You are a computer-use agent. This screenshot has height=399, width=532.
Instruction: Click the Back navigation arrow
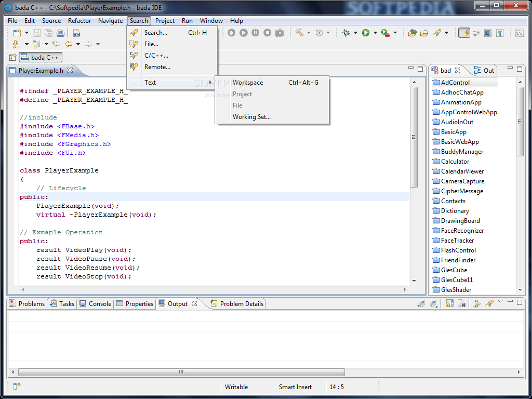pos(69,44)
